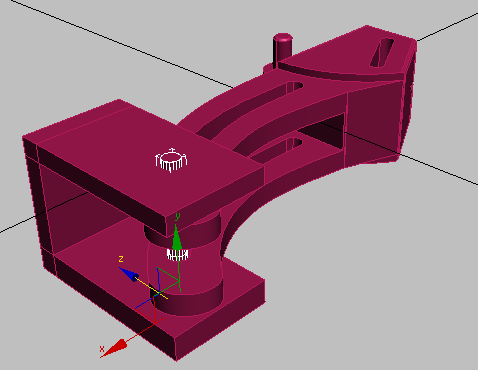Click the yellow Z label near the gizmo
The height and width of the screenshot is (370, 478).
point(121,259)
